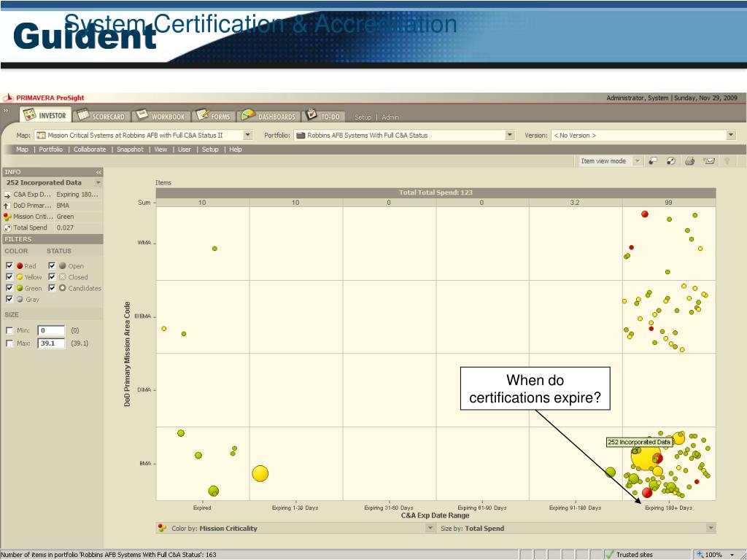
Task: Toggle the Candidates status checkbox
Action: pos(52,288)
